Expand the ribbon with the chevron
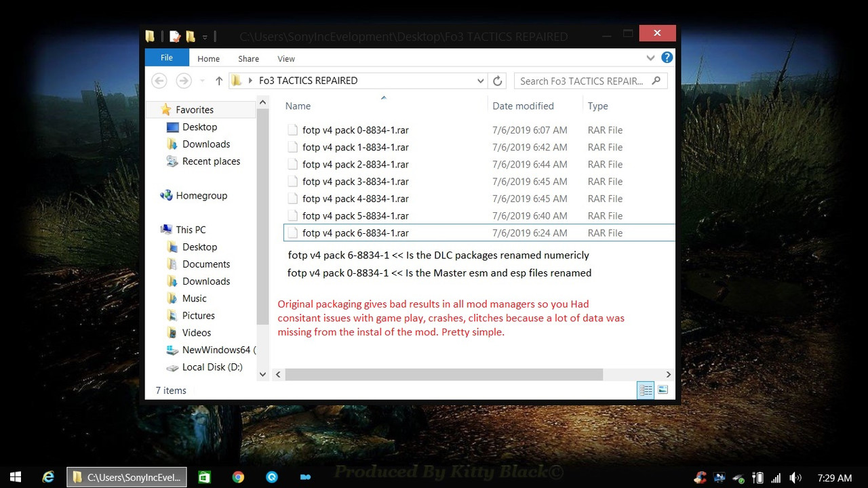This screenshot has width=868, height=488. [x=650, y=58]
